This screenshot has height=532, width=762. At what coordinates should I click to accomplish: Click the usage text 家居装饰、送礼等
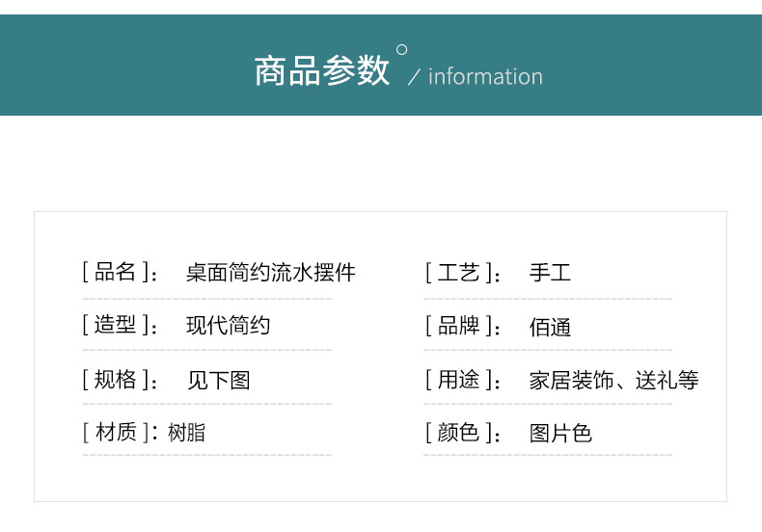pyautogui.click(x=613, y=381)
